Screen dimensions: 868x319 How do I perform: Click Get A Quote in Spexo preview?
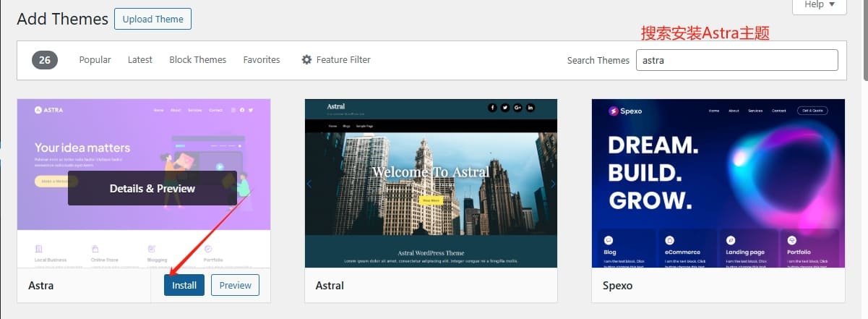(812, 111)
